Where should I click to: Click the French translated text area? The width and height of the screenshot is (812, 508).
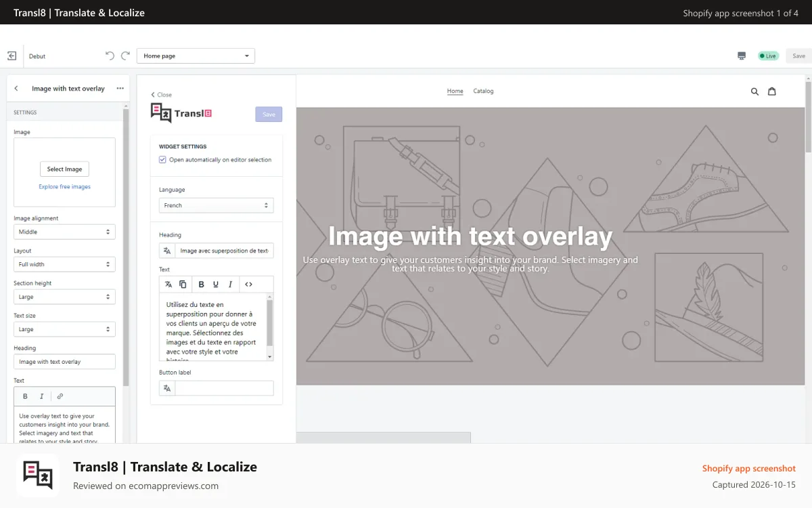213,326
